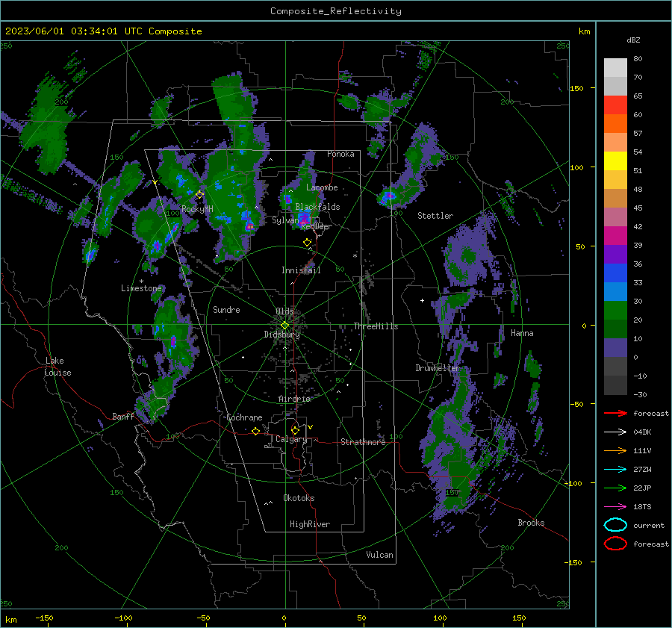
Task: Click the HighRiver town label
Action: (310, 524)
